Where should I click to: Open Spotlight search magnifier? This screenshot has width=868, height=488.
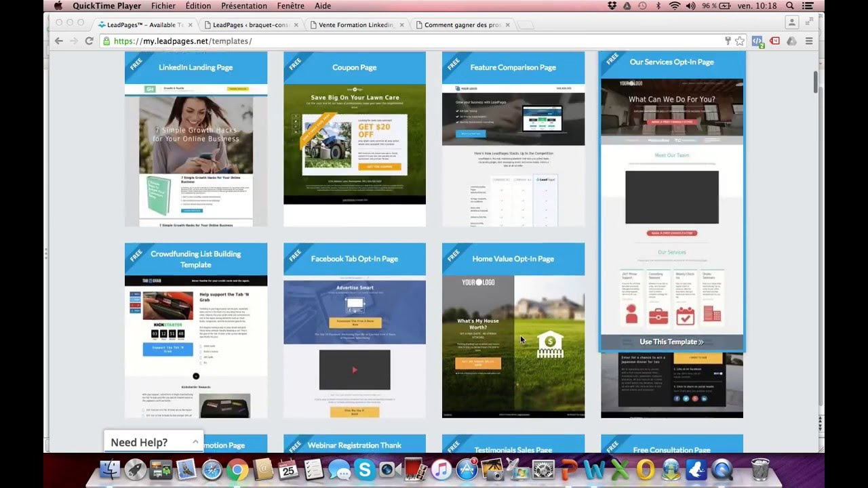click(x=790, y=5)
